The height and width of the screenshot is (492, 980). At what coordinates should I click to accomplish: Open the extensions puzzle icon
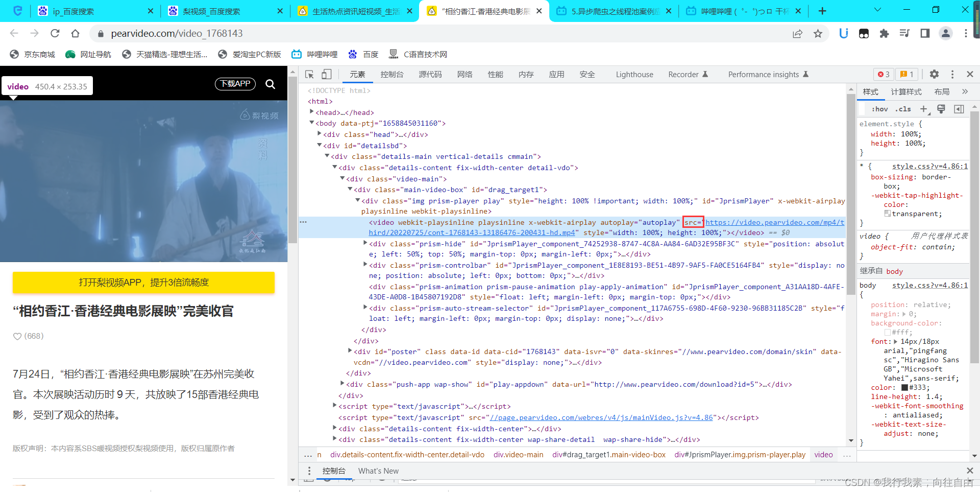tap(884, 34)
